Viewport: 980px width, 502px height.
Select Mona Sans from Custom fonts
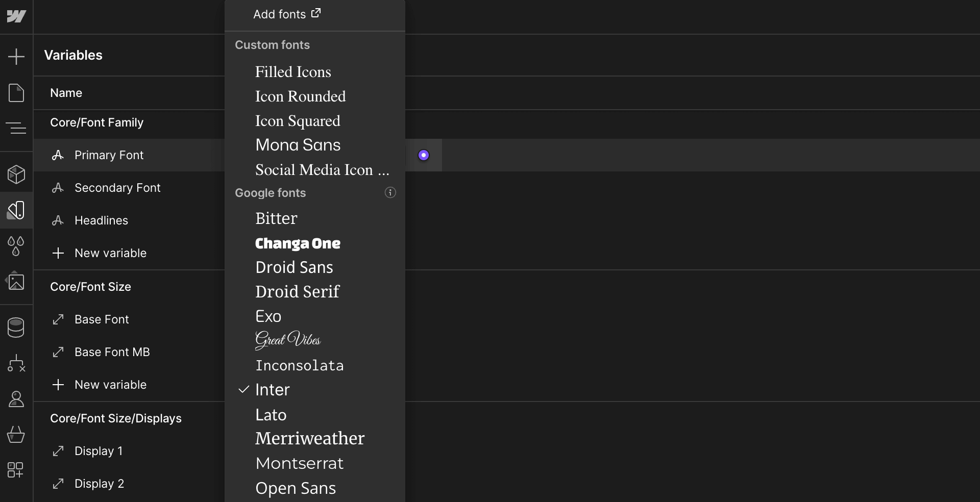pyautogui.click(x=298, y=145)
